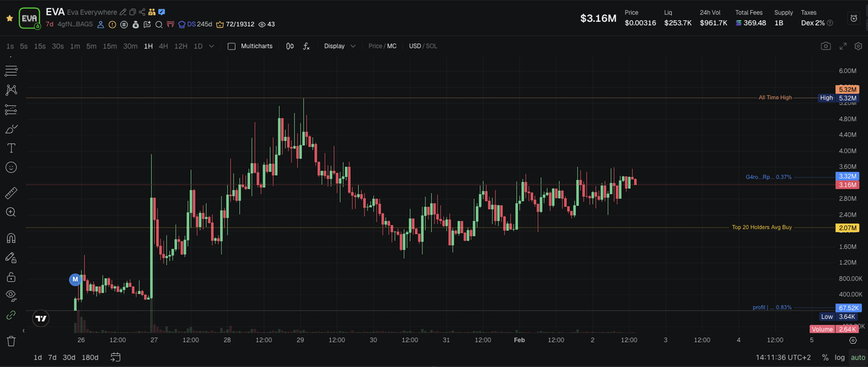
Task: Toggle magnet mode
Action: coord(11,238)
